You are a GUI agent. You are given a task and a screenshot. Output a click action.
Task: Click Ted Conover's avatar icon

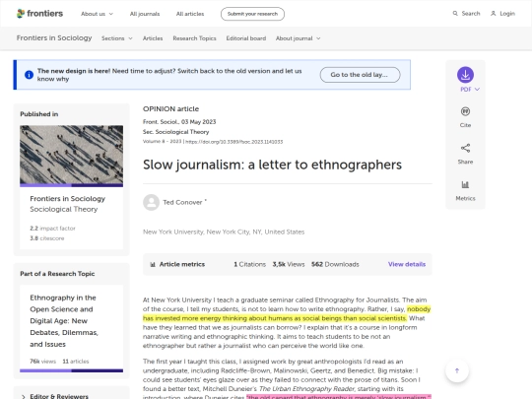point(151,202)
